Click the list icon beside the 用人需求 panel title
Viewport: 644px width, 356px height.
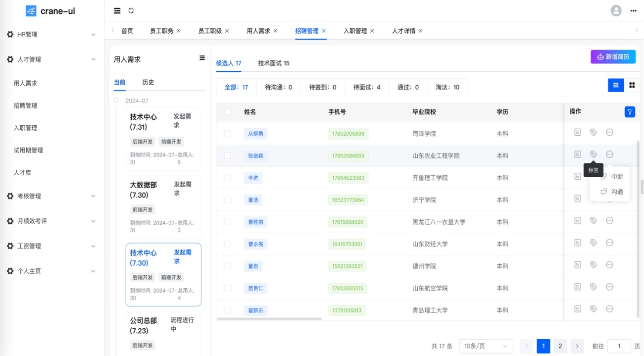click(x=202, y=58)
